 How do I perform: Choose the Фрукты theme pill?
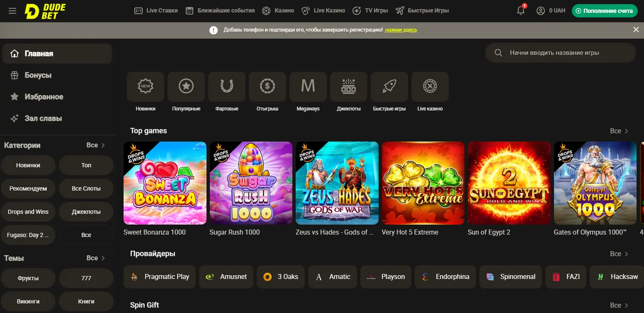28,278
